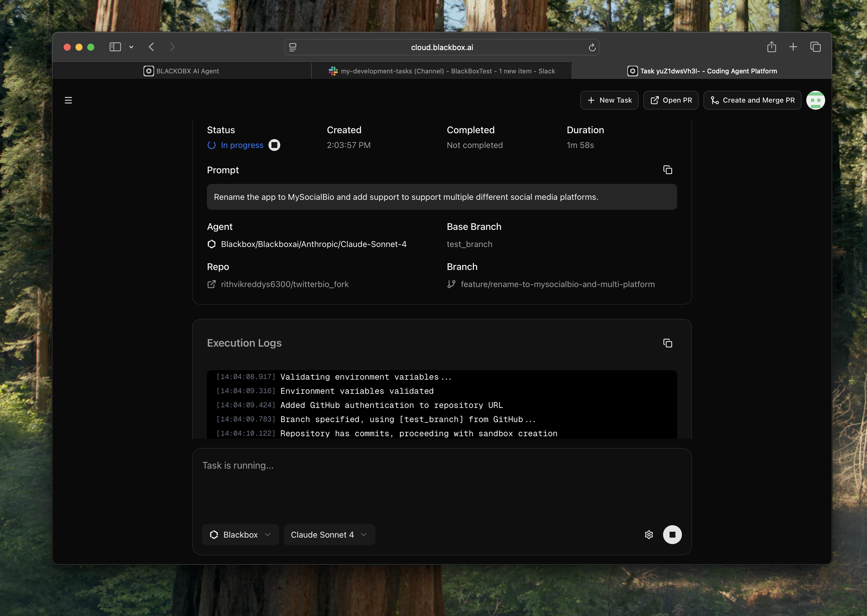This screenshot has height=616, width=867.
Task: Click the Create and Merge PR button
Action: 752,100
